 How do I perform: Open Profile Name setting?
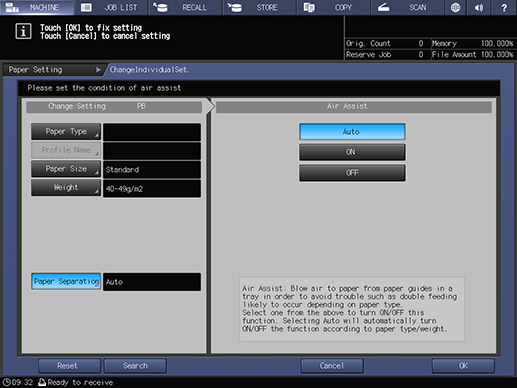coord(66,150)
